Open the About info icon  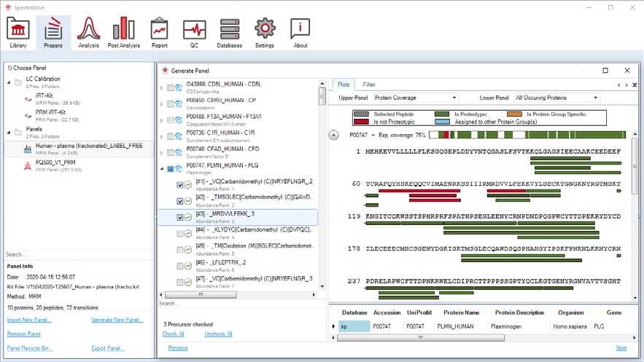[300, 33]
